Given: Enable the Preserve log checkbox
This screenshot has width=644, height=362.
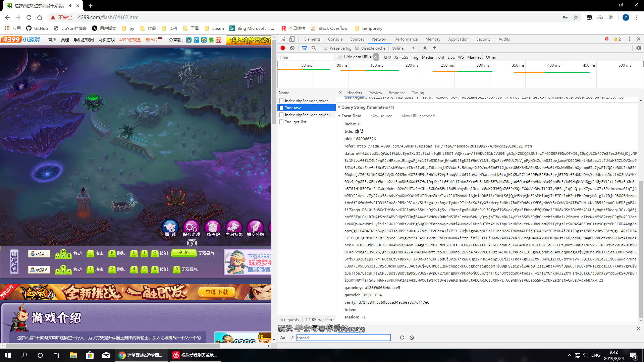Looking at the screenshot, I should click(325, 48).
